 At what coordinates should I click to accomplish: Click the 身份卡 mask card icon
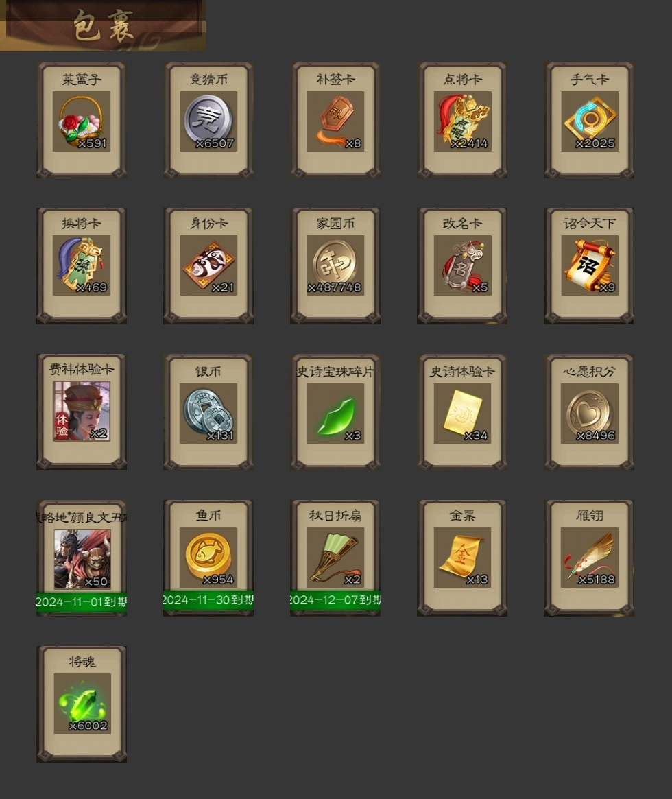point(208,265)
